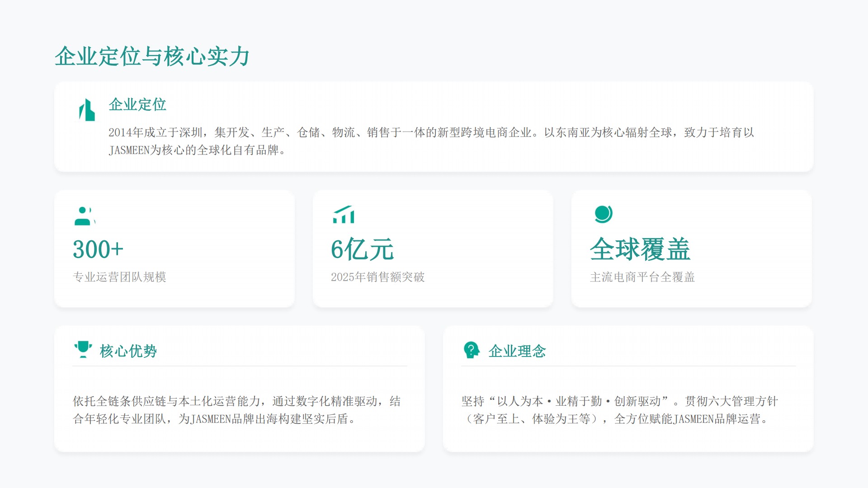Select the 6亿元 sales figure

(x=362, y=249)
